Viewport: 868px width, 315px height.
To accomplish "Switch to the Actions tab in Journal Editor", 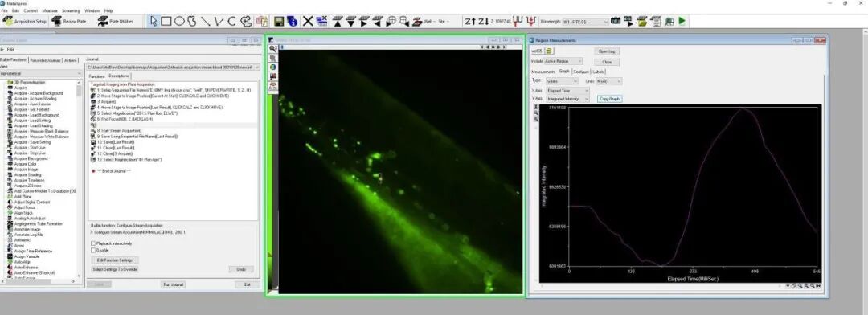I will point(71,60).
